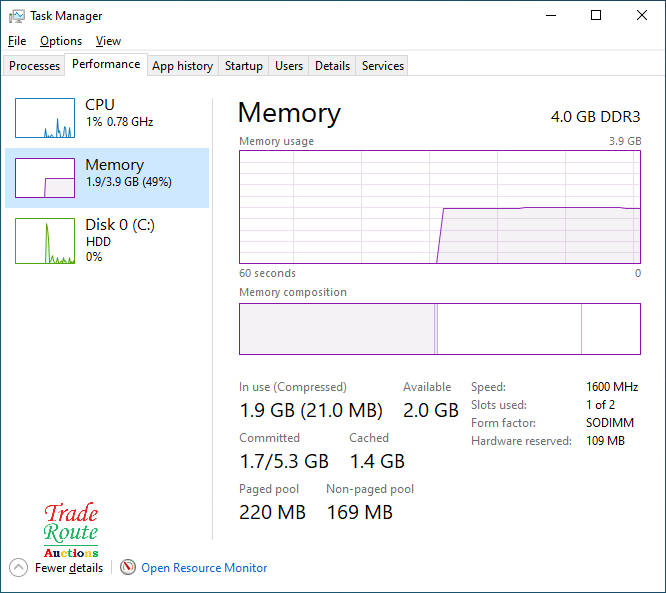Open the Users tab
This screenshot has width=666, height=593.
pos(289,66)
